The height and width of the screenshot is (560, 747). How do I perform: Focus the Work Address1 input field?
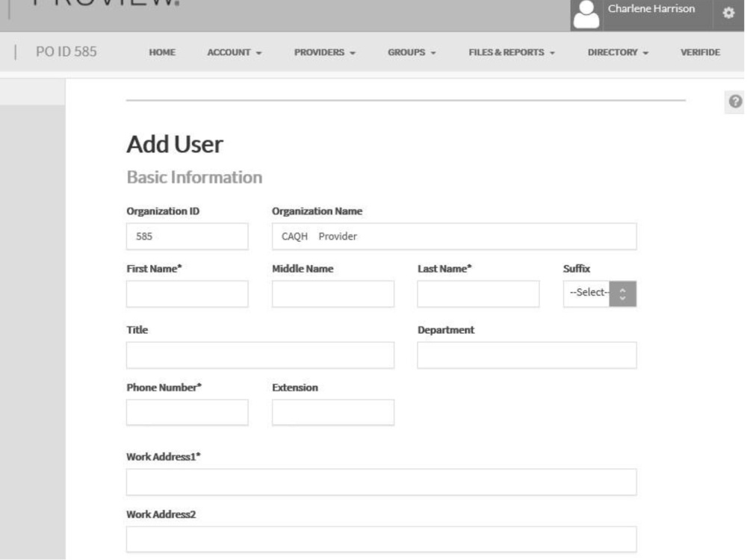(381, 482)
